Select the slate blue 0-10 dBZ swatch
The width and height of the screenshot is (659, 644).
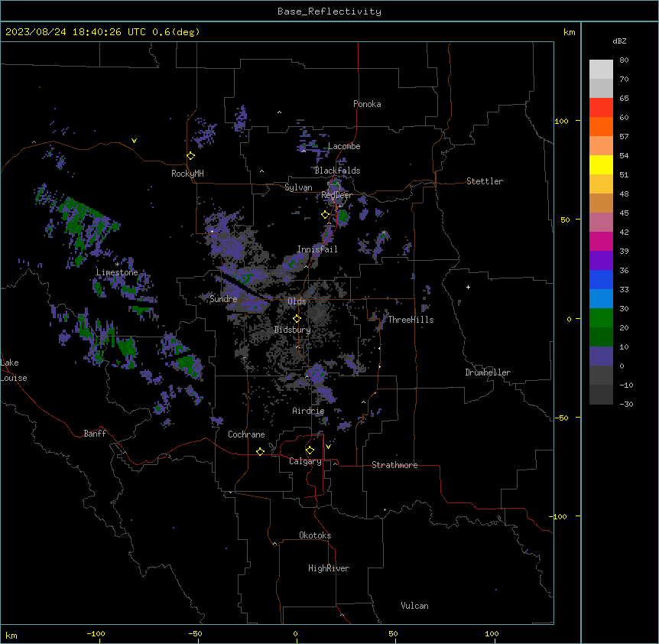601,356
